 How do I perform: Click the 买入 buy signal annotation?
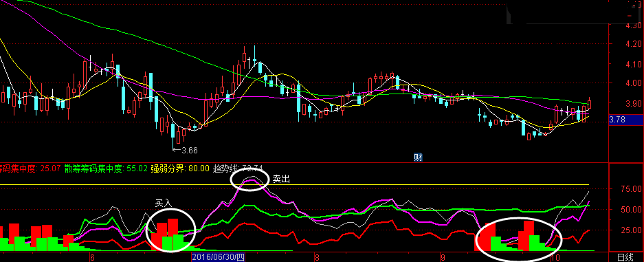pos(162,204)
